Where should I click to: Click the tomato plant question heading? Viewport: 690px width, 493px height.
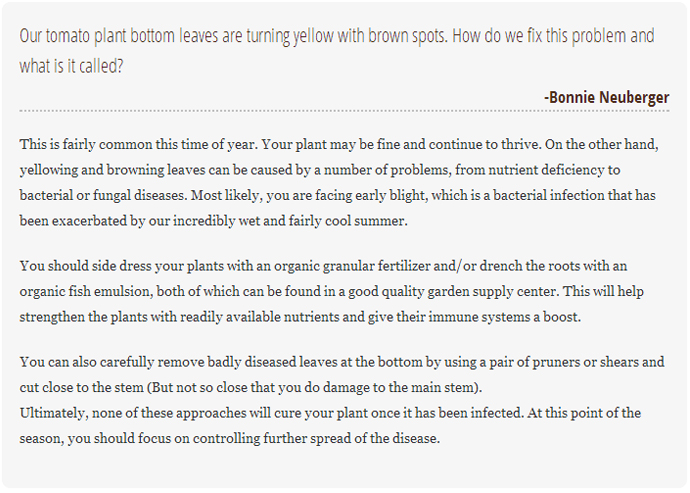click(337, 51)
